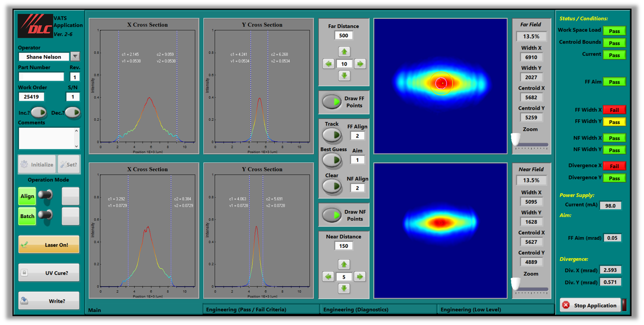The image size is (644, 325).
Task: Click Far Distance left arrow
Action: (x=328, y=64)
